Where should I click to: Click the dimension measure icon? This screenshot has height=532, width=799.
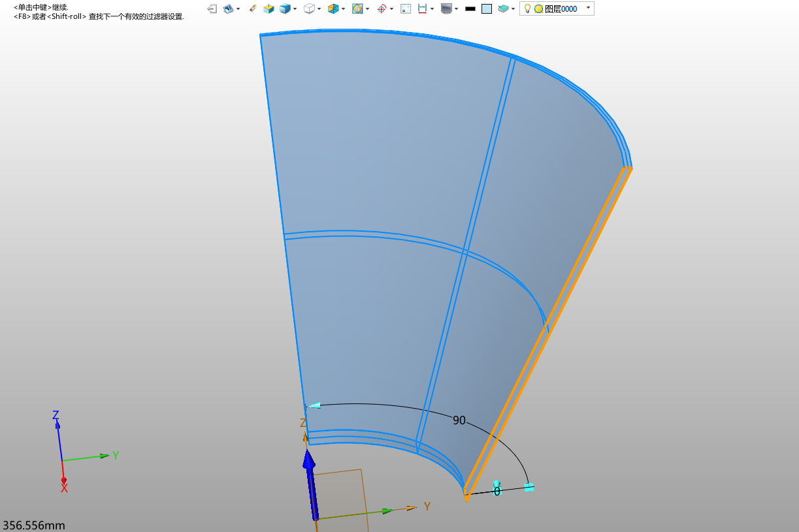(x=422, y=9)
